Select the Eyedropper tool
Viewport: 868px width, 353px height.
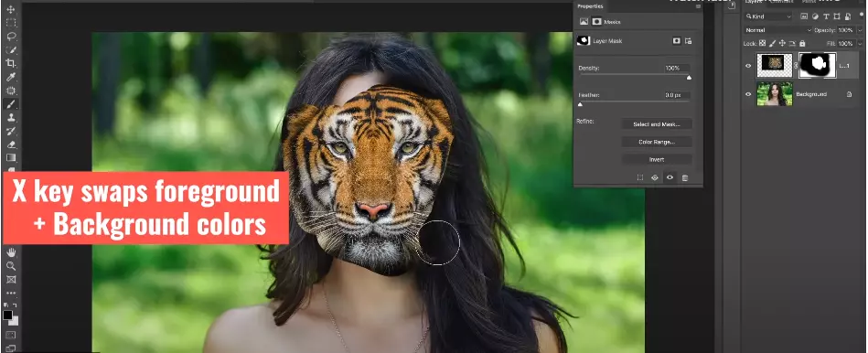[10, 77]
